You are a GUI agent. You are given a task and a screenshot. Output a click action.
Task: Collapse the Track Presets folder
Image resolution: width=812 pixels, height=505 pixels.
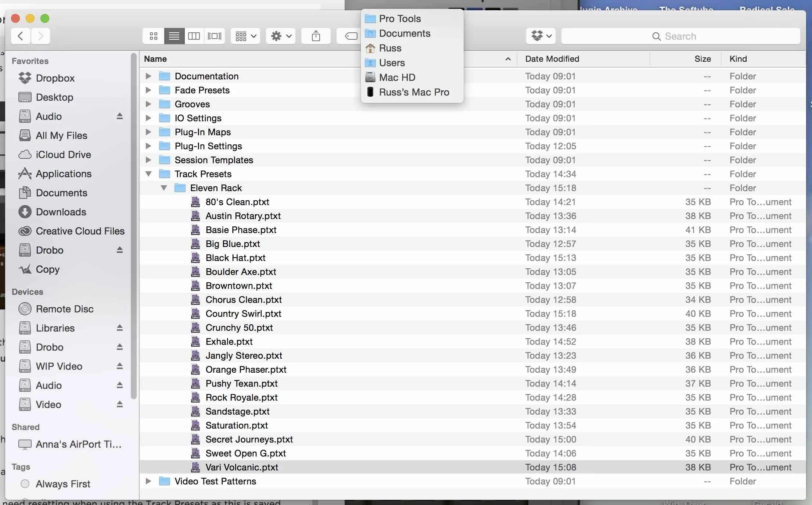click(x=148, y=174)
